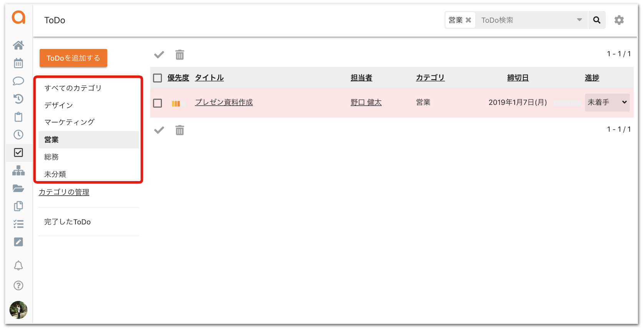Mark complete using top checkmark icon
The height and width of the screenshot is (330, 644).
pos(159,55)
